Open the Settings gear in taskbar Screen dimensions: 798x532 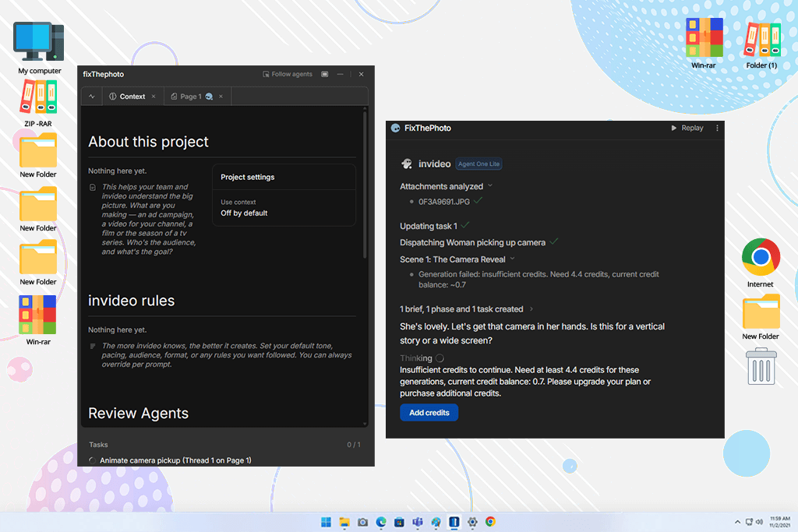pyautogui.click(x=472, y=522)
